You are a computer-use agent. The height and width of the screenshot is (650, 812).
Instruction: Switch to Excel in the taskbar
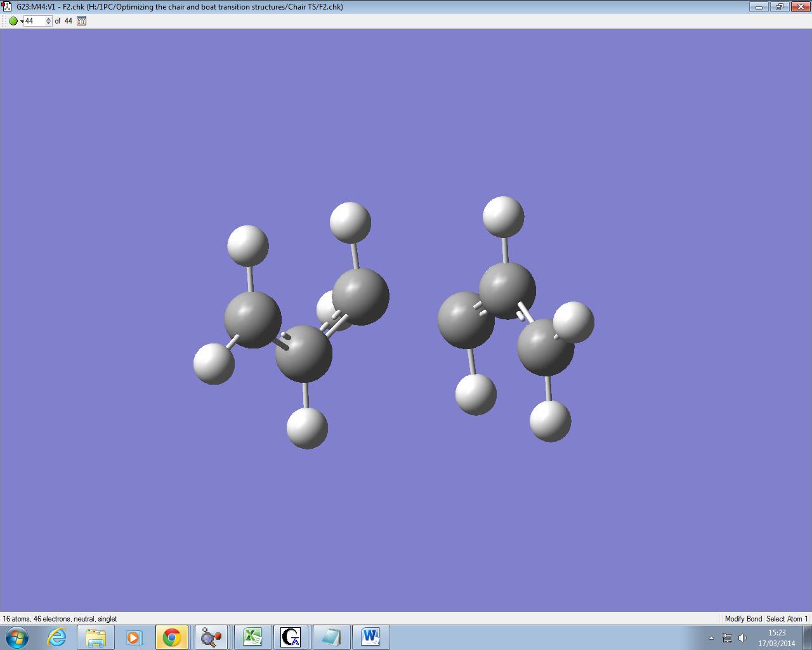(x=252, y=637)
